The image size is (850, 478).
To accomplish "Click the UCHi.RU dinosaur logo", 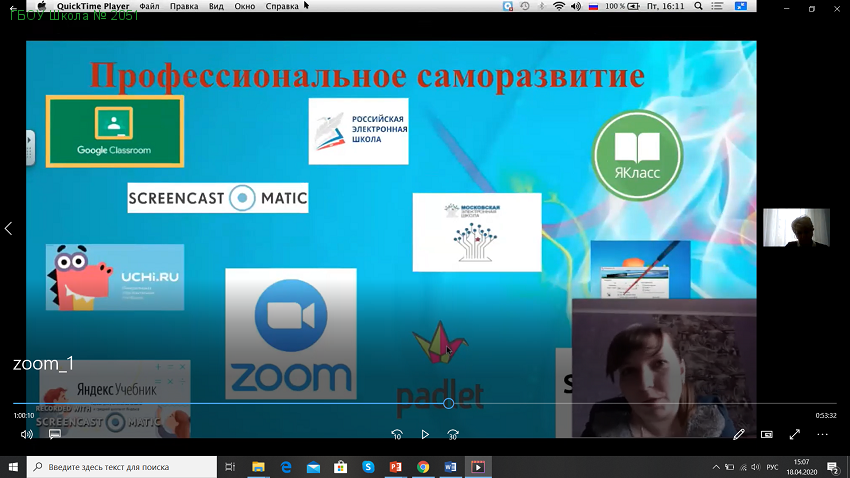I will tap(115, 277).
